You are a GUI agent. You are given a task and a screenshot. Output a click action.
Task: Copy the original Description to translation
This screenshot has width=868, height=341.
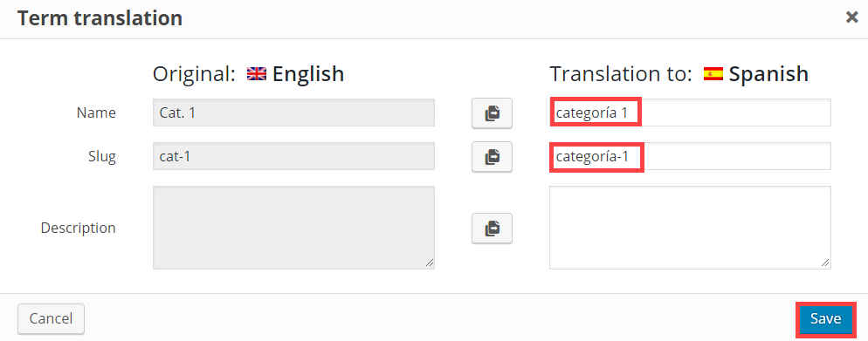(x=492, y=228)
